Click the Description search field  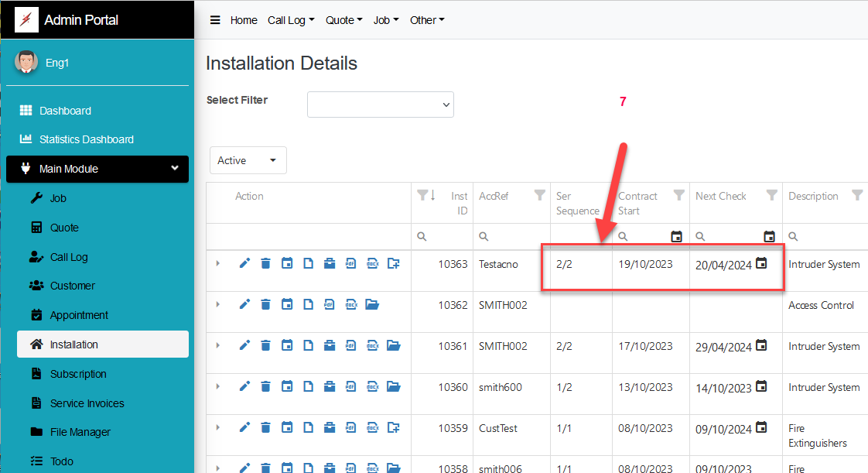825,237
